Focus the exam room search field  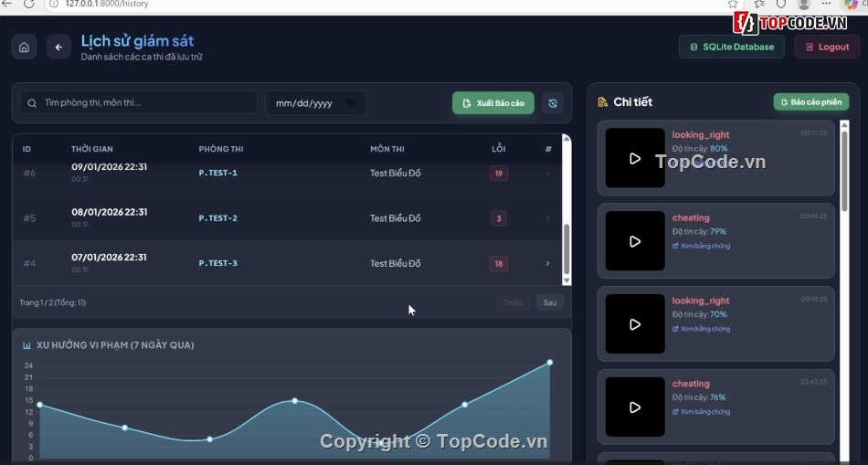tap(138, 103)
